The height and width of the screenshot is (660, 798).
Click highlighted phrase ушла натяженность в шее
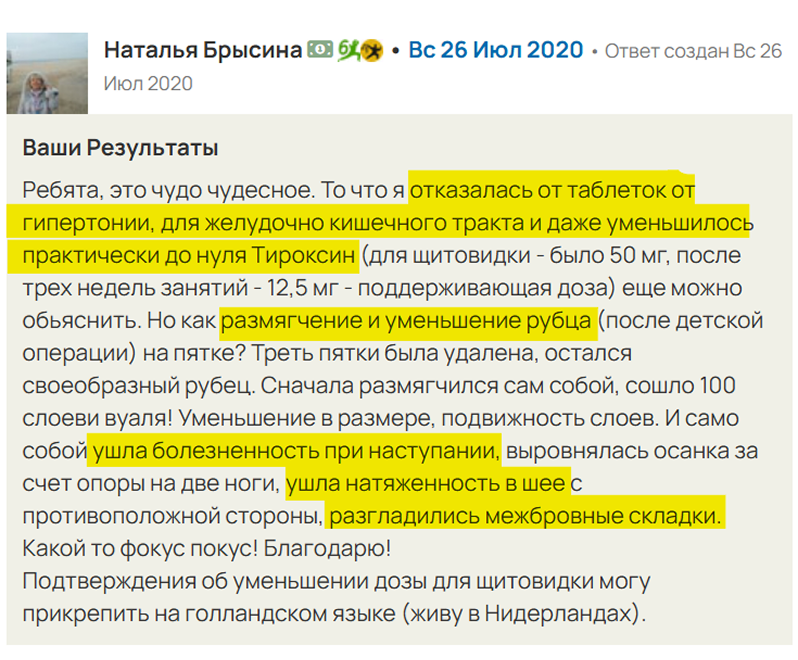(425, 483)
